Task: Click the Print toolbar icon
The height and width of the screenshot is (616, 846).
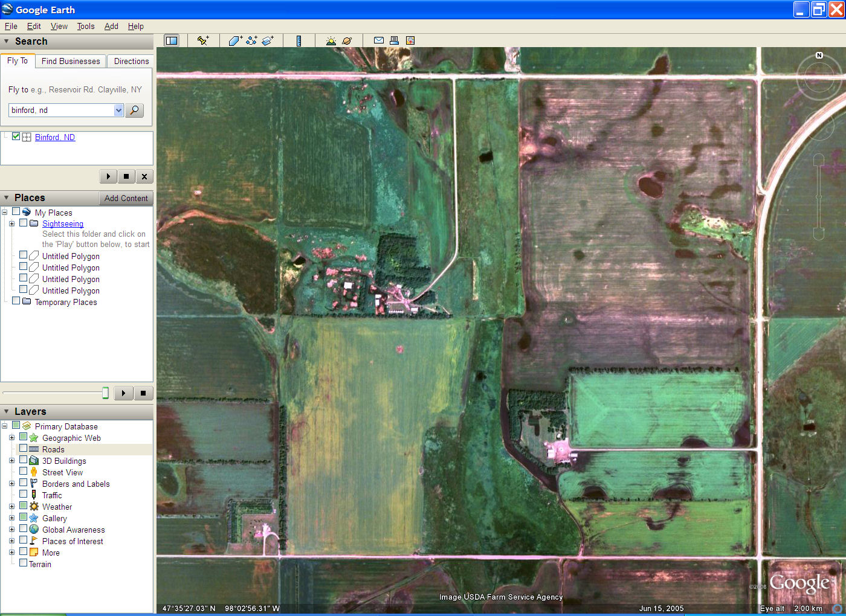Action: tap(394, 40)
